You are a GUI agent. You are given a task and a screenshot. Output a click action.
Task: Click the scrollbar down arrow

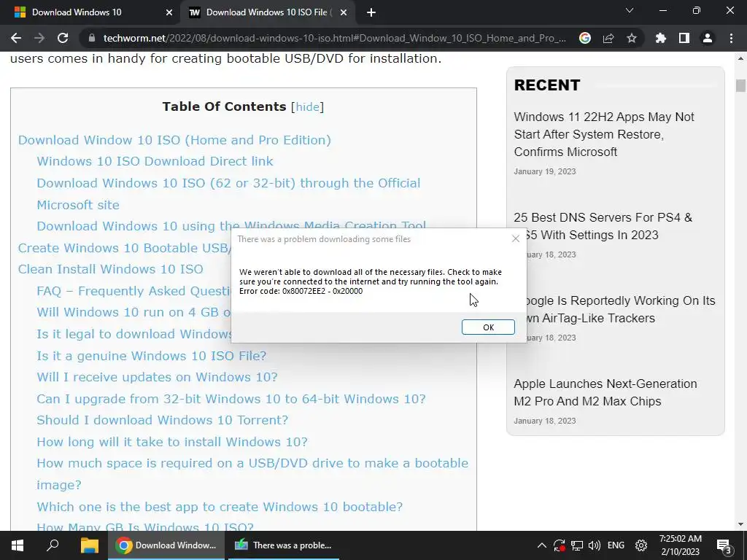pos(740,524)
